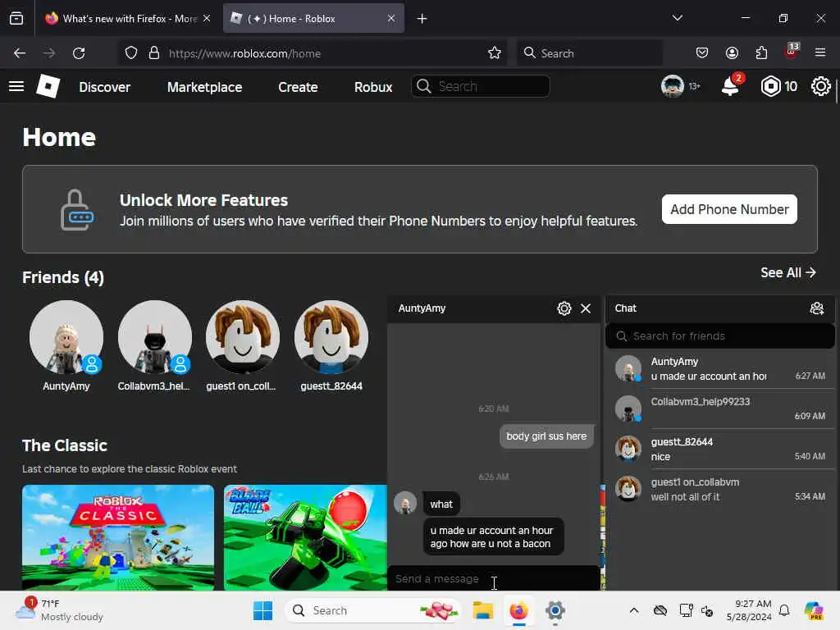Open a new Firefox tab
Viewport: 840px width, 630px height.
coord(422,19)
